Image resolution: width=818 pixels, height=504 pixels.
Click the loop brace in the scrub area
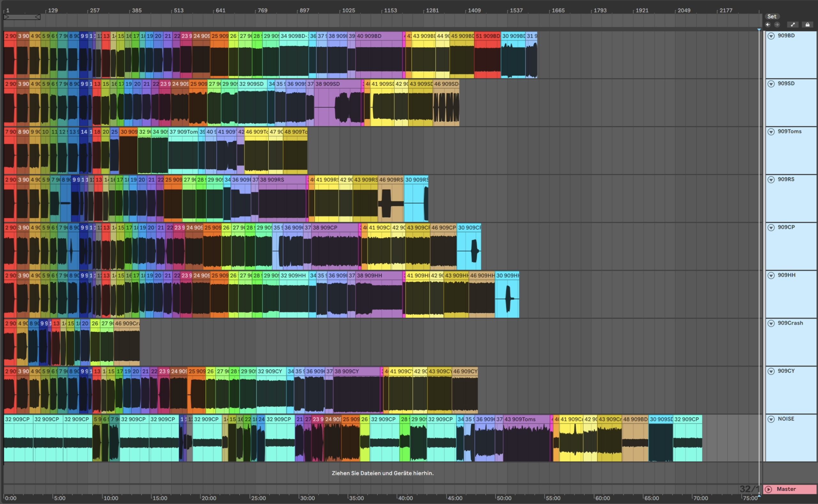pos(22,17)
